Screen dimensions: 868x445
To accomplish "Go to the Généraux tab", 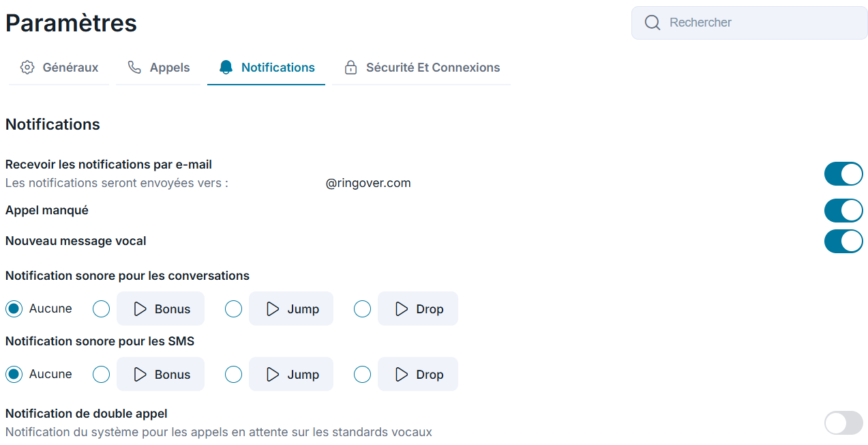I will tap(59, 68).
